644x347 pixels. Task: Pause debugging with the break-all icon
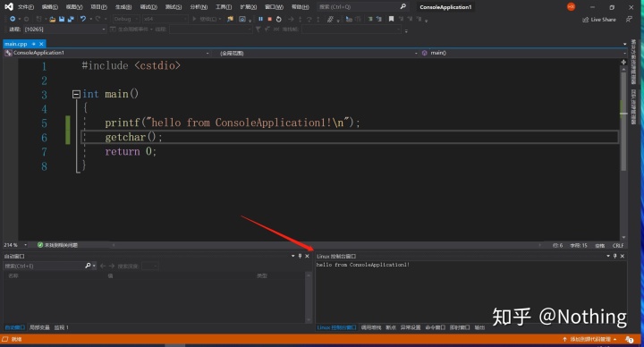260,19
